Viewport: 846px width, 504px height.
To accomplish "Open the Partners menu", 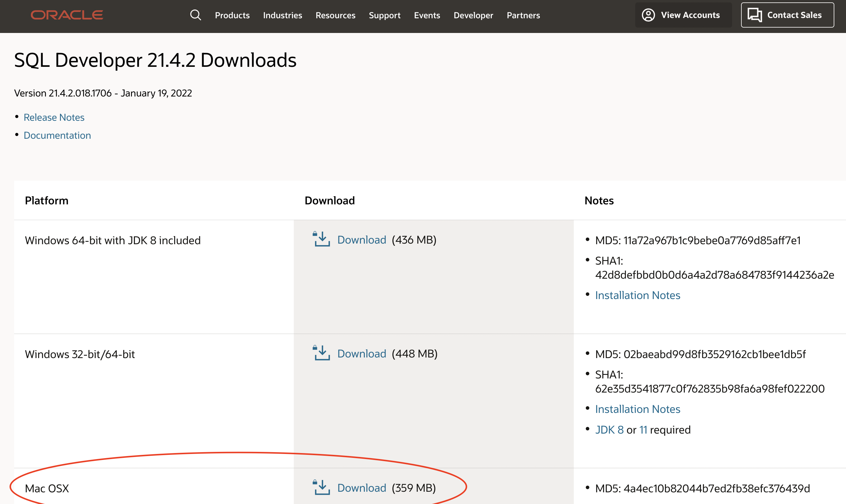I will click(x=523, y=15).
